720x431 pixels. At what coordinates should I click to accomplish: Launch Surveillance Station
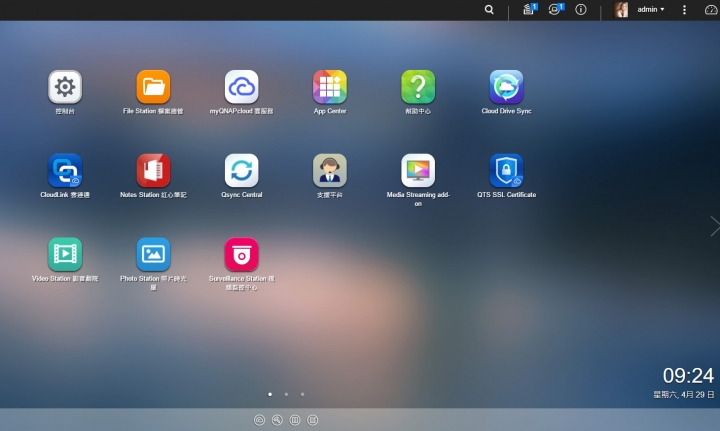242,254
